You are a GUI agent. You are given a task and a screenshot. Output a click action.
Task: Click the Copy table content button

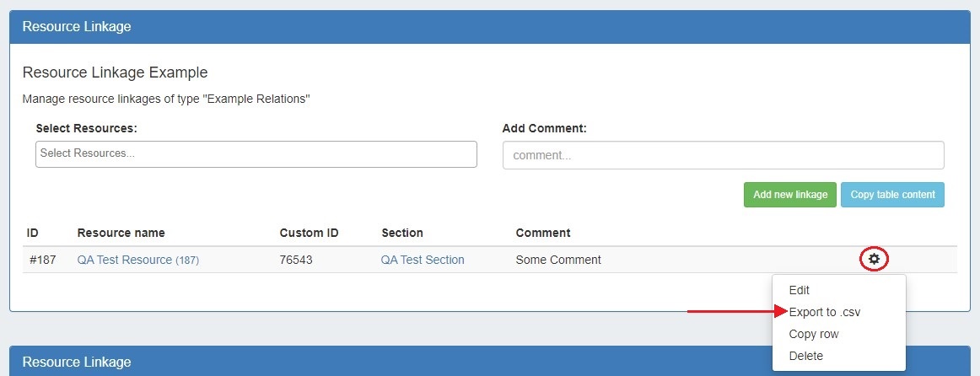[x=892, y=195]
